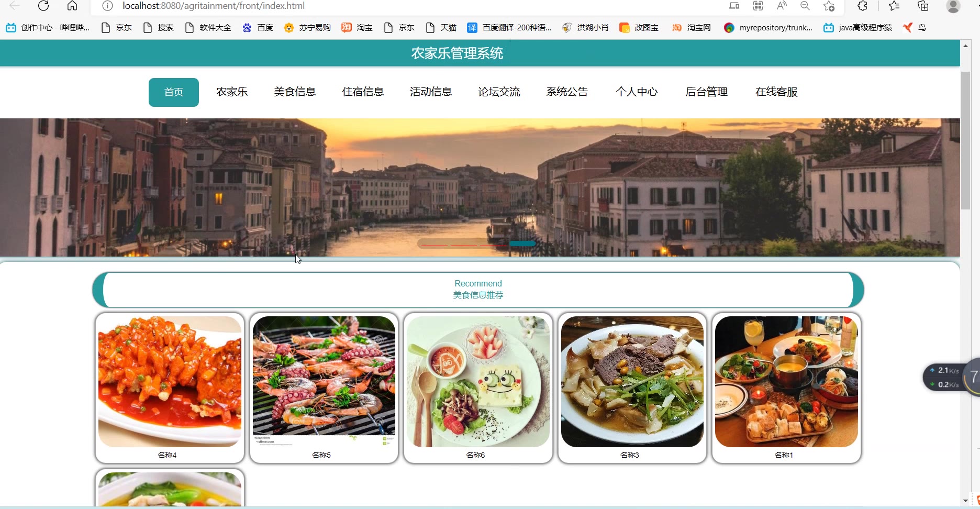Open the Favorites list icon
The width and height of the screenshot is (980, 509).
[894, 6]
